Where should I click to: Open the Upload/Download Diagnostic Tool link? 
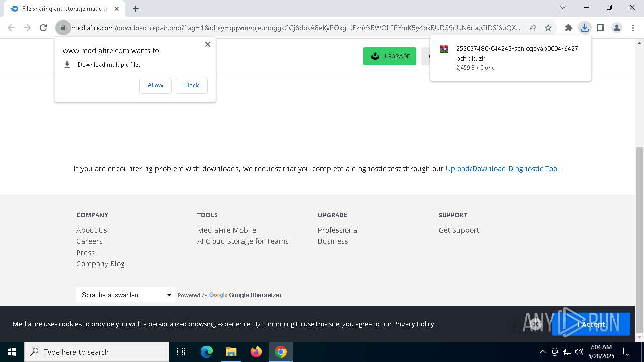point(502,169)
